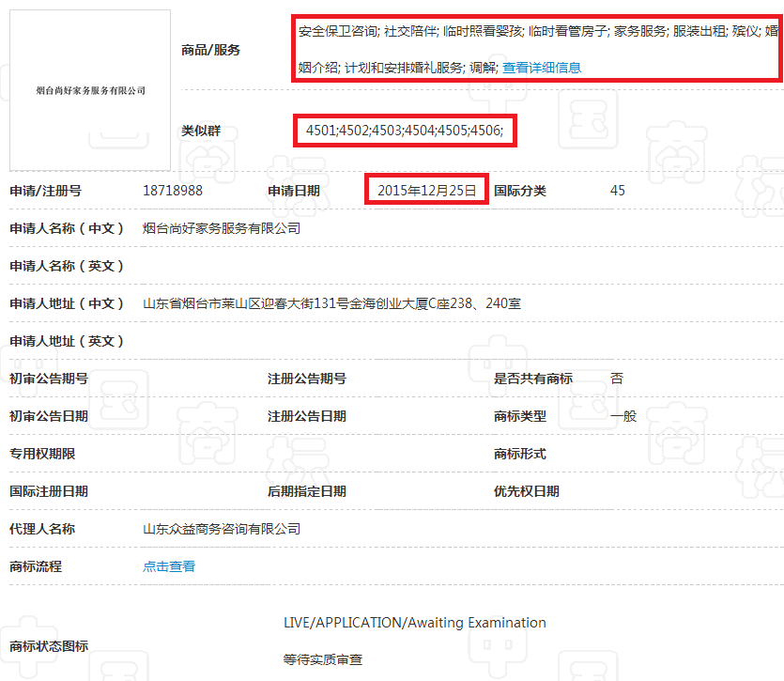Click the 申请/注册号 label
This screenshot has height=681, width=784.
point(45,191)
